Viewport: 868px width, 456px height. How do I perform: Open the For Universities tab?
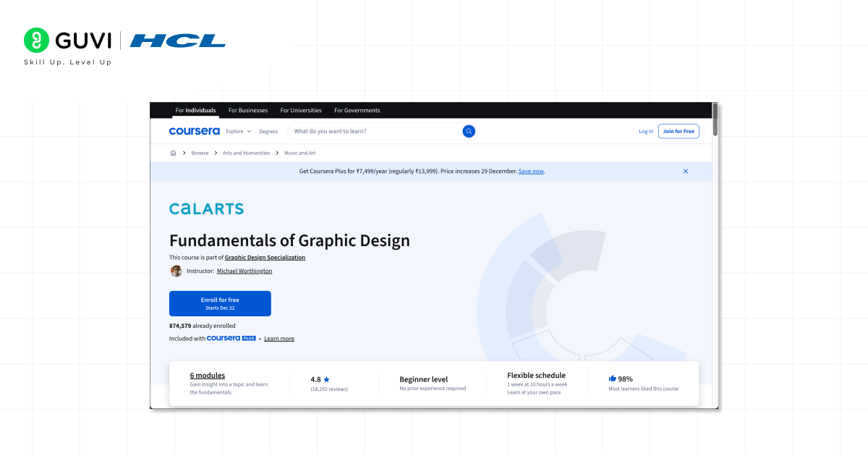click(x=301, y=111)
